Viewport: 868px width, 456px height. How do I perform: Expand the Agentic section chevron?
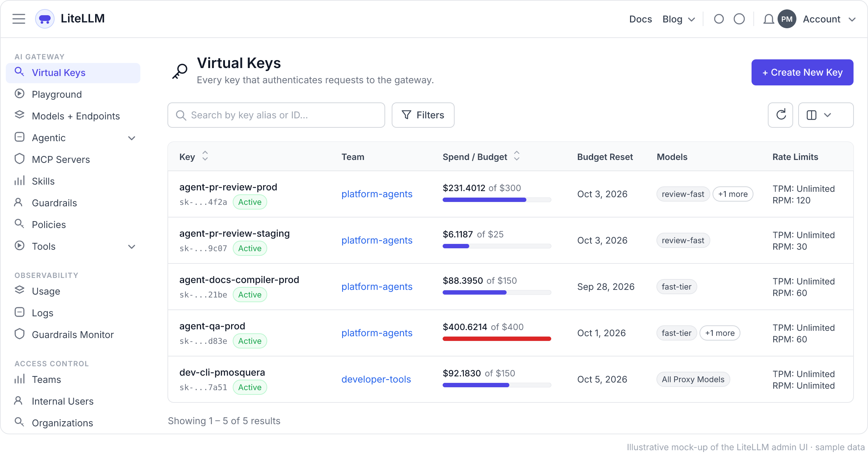[x=132, y=138]
